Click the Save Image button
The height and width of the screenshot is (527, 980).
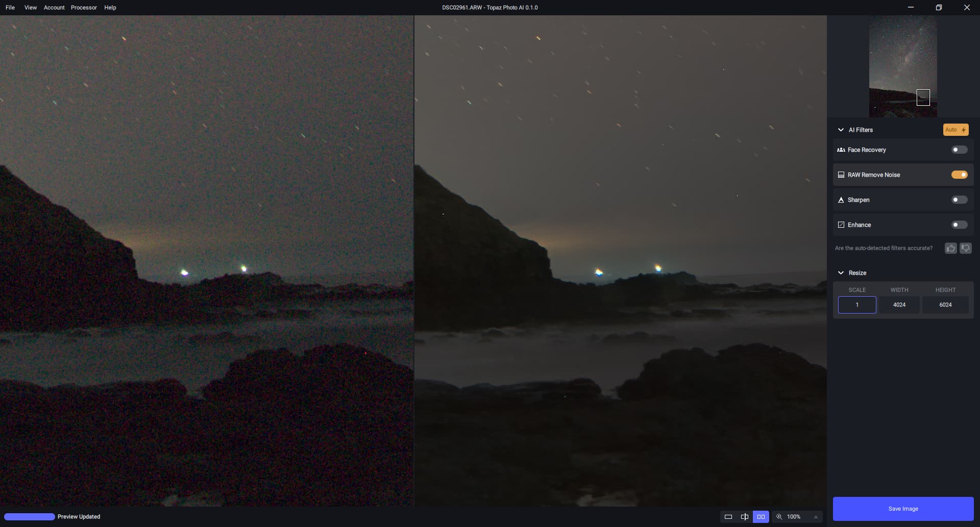[903, 509]
